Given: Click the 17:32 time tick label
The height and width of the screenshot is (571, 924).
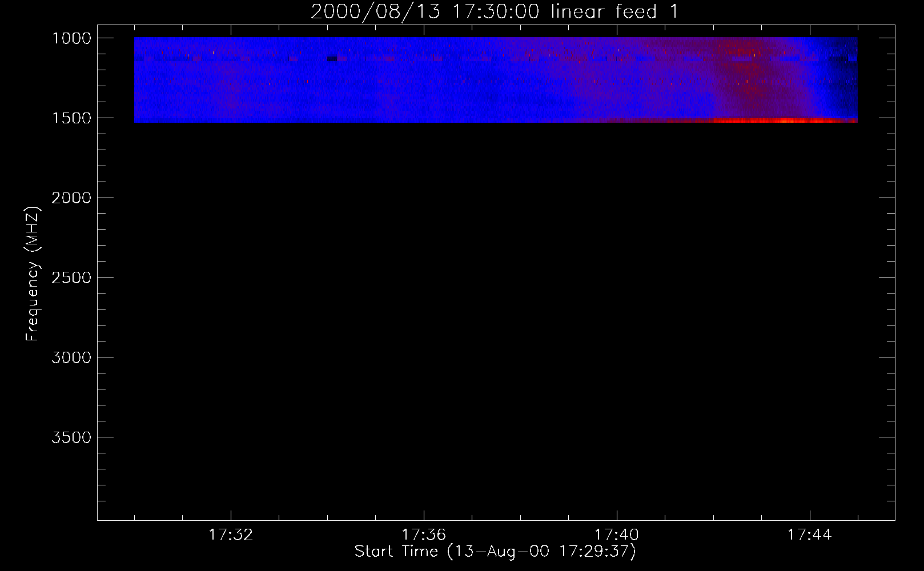Looking at the screenshot, I should point(231,535).
